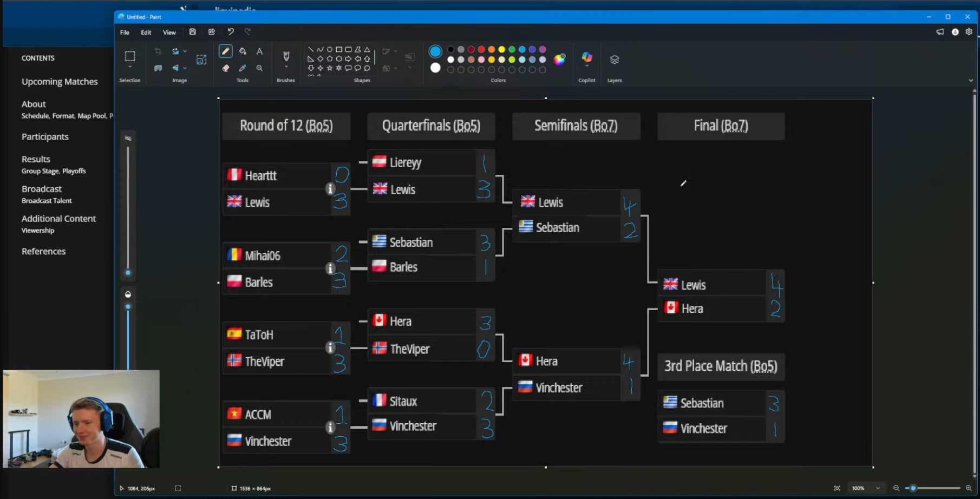Pick the Fill bucket tool
The width and height of the screenshot is (980, 499).
pyautogui.click(x=243, y=51)
